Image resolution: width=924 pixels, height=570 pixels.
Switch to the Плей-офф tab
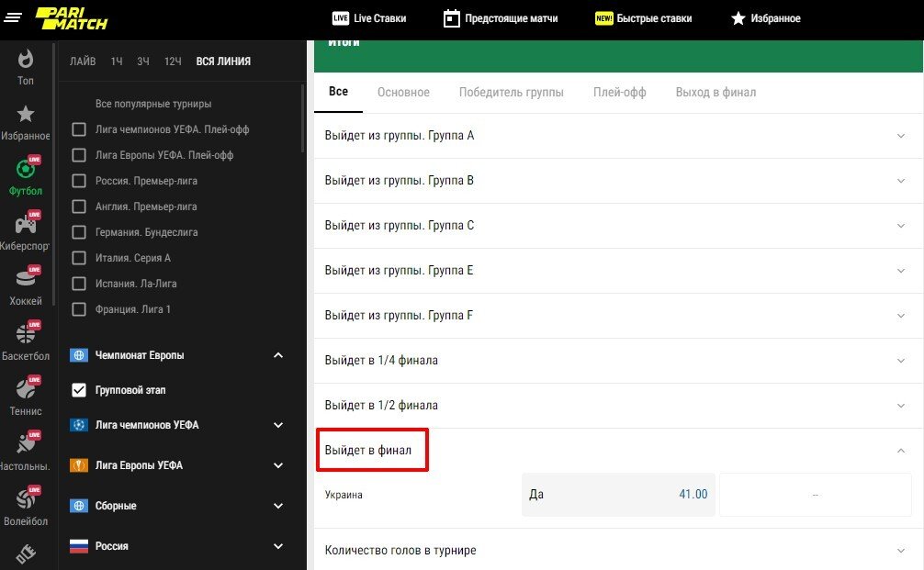tap(619, 92)
